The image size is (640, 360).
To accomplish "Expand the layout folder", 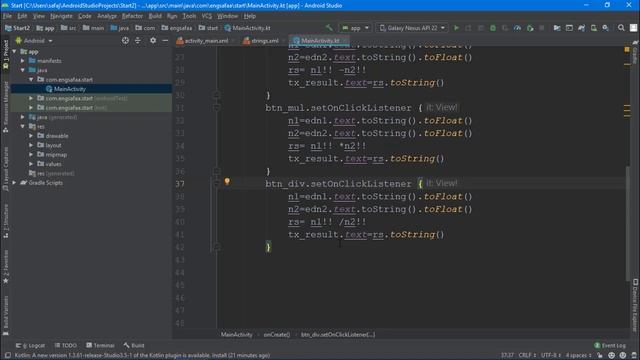I will coord(31,145).
